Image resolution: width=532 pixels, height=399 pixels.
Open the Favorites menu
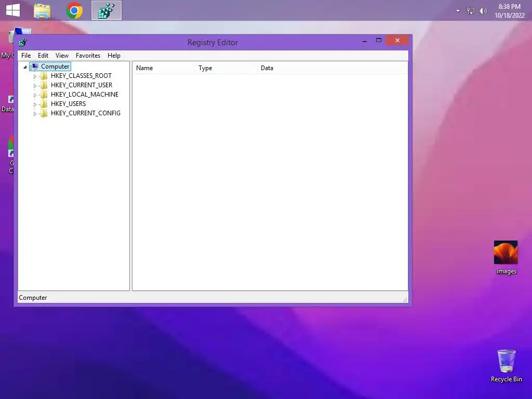[x=88, y=55]
